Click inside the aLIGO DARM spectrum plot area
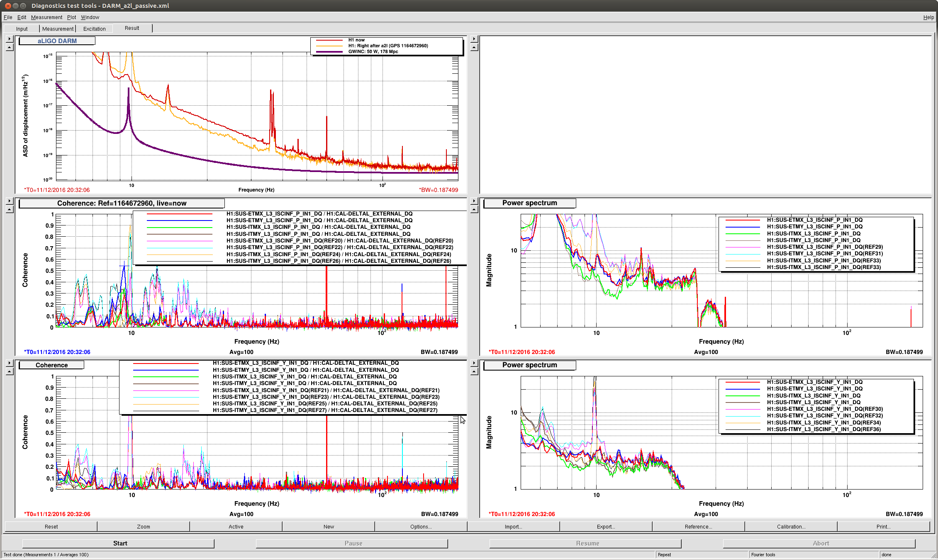The image size is (938, 560). pos(257,116)
